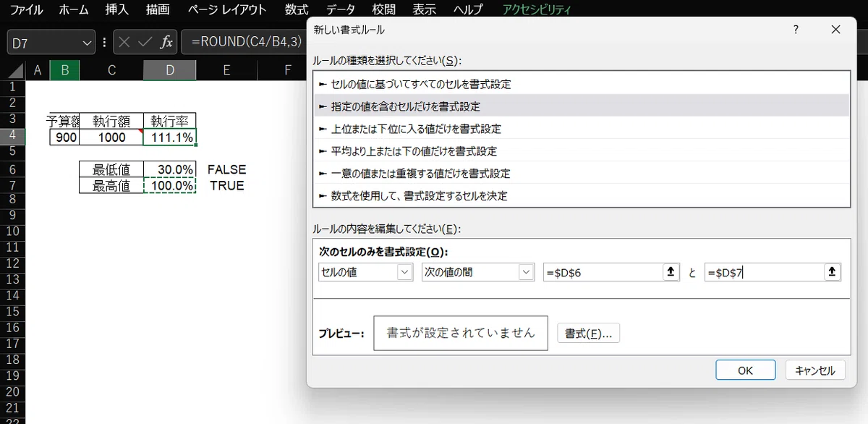Select row 12 header
The height and width of the screenshot is (424, 868).
[12, 264]
